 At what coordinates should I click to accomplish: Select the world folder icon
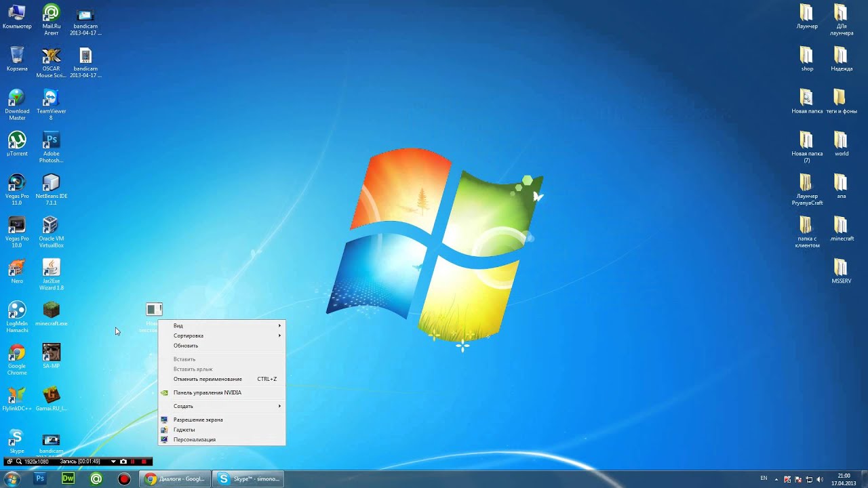[841, 144]
